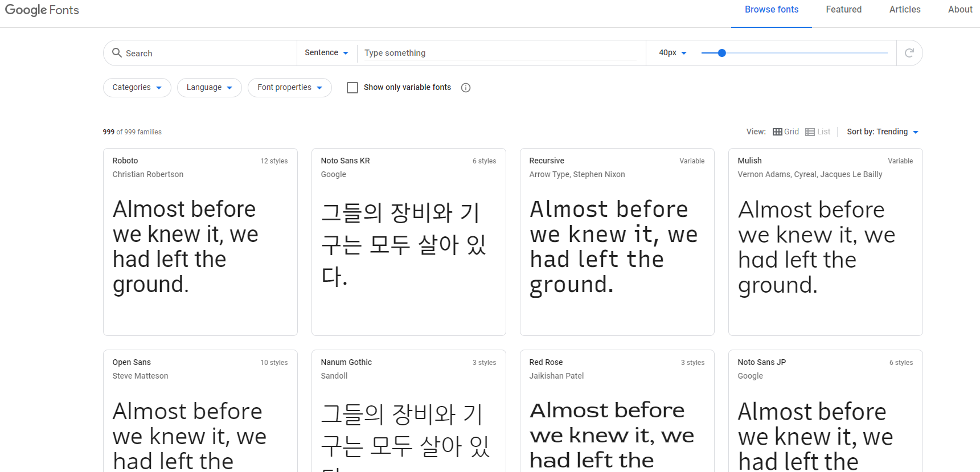Open the Sentence preview type dropdown

coord(326,53)
